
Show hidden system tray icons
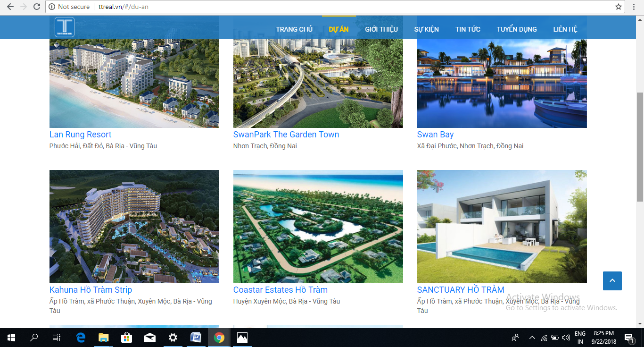532,338
